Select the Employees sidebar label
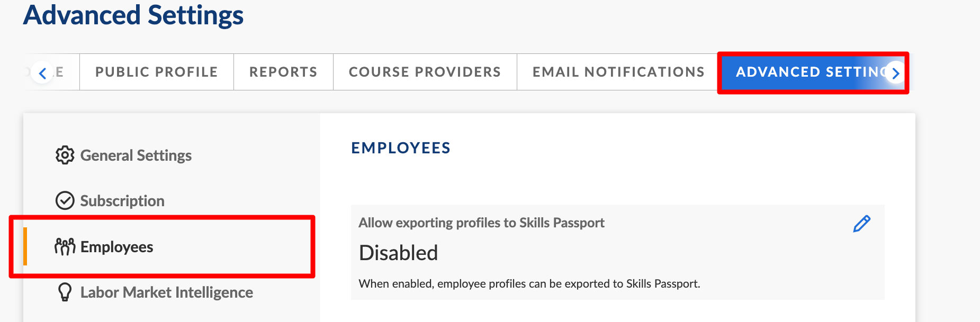 [116, 247]
